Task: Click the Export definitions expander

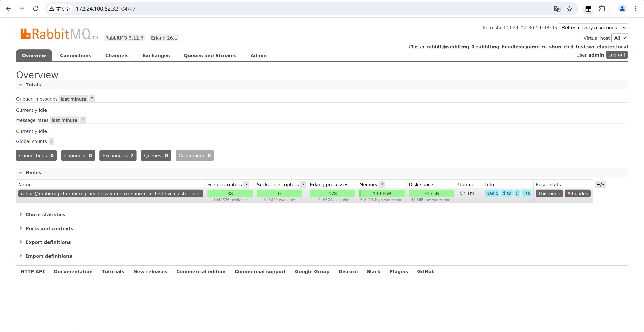Action: tap(48, 242)
